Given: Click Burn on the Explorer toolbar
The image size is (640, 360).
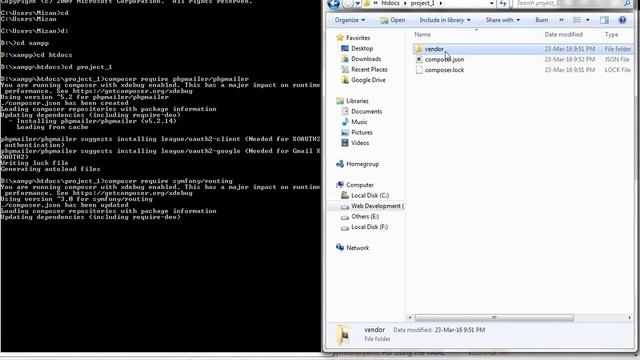Looking at the screenshot, I should click(x=542, y=20).
